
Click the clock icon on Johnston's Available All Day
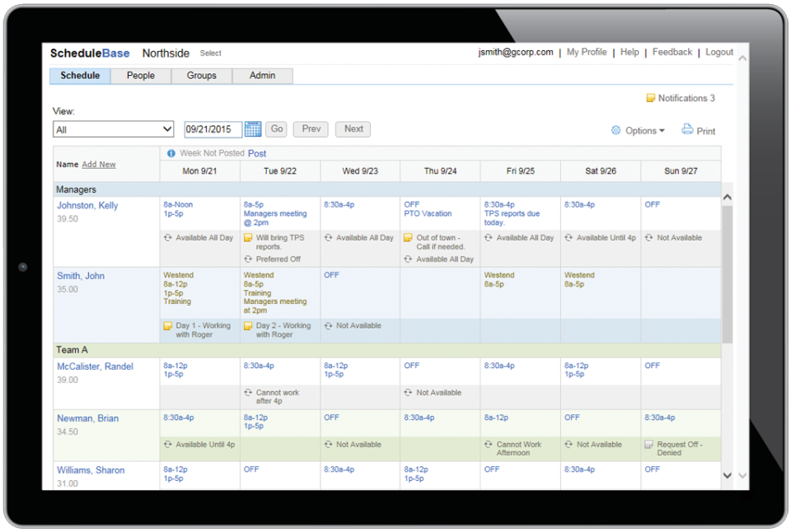(168, 237)
